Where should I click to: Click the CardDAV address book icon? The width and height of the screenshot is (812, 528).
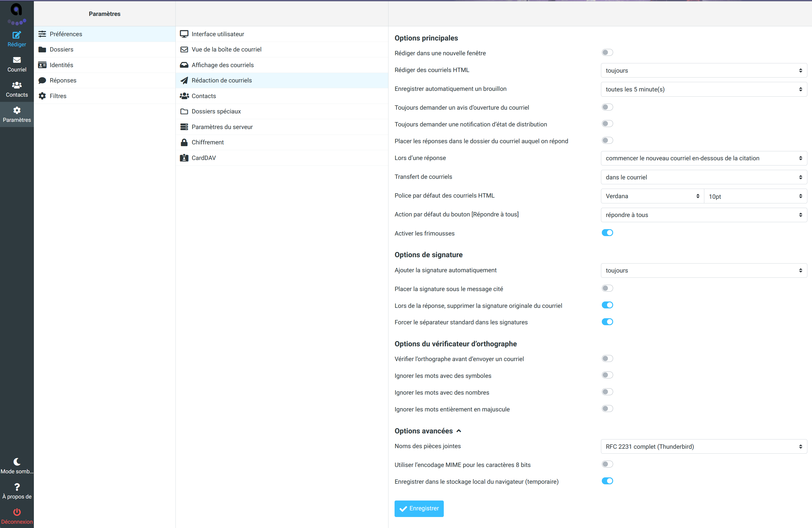click(x=184, y=158)
